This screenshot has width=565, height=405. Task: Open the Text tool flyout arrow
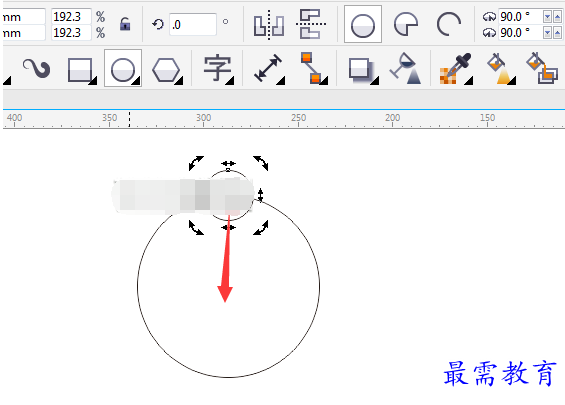(230, 81)
